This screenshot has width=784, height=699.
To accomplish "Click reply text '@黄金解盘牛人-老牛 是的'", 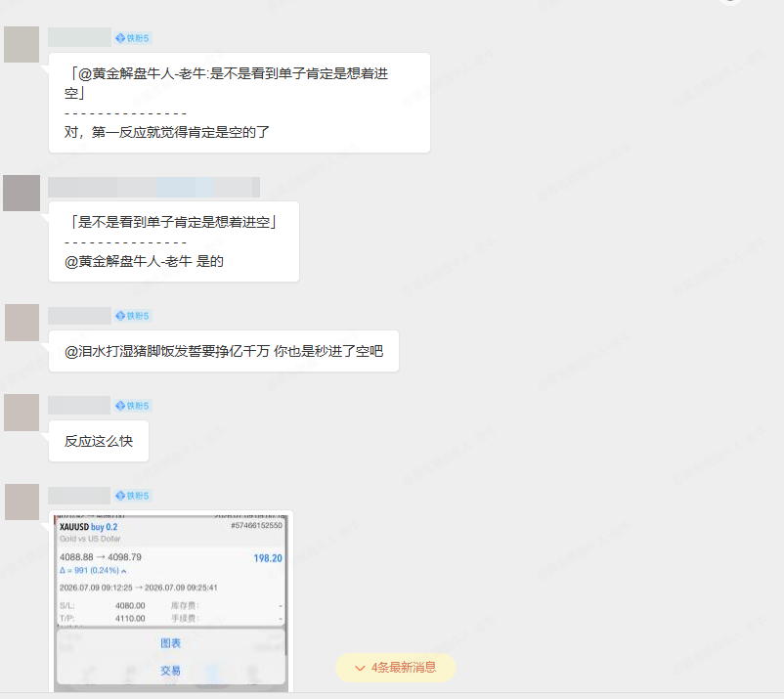I will tap(144, 261).
